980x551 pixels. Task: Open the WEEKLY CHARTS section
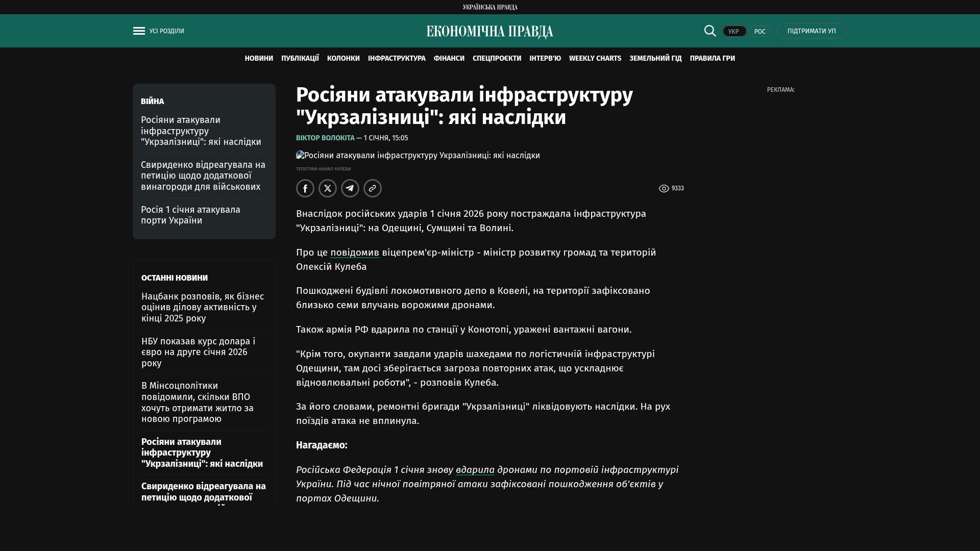click(595, 59)
